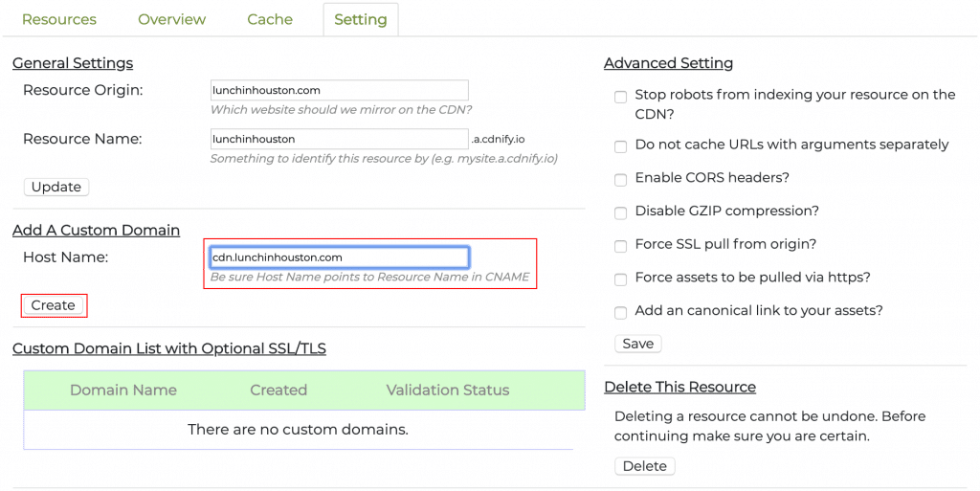Image resolution: width=980 pixels, height=491 pixels.
Task: Focus the Host Name input field
Action: [339, 257]
